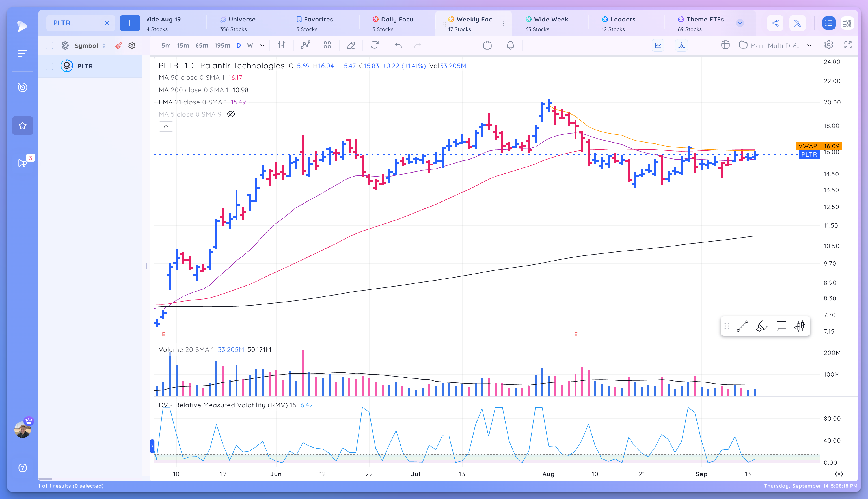Select the comment annotation tool
The height and width of the screenshot is (499, 868).
[781, 326]
